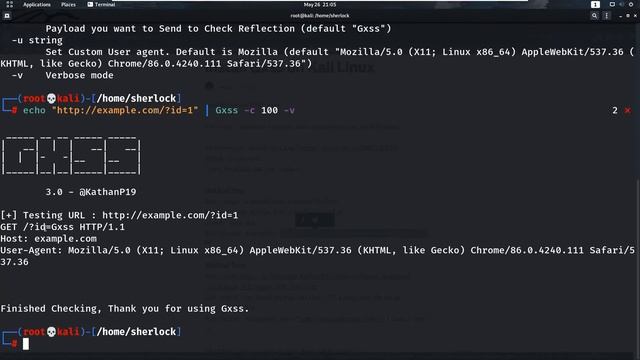Click the red X error status indicator
The width and height of the screenshot is (640, 360).
tap(628, 110)
